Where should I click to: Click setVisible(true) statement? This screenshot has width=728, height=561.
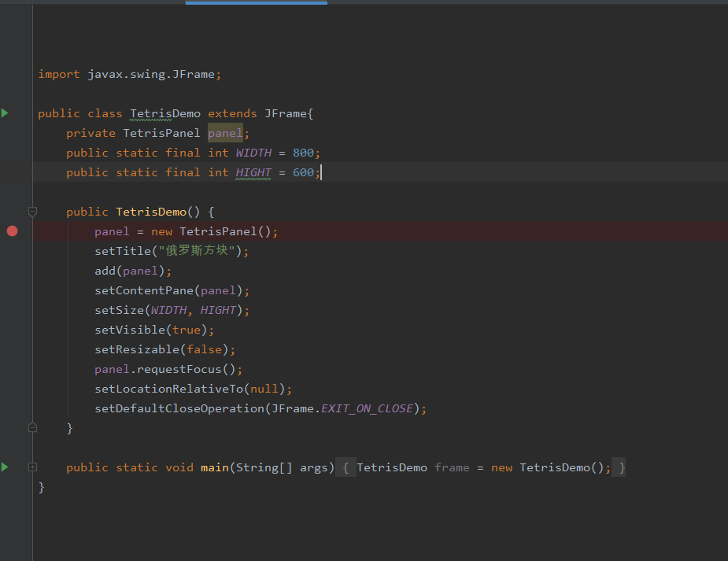point(154,330)
